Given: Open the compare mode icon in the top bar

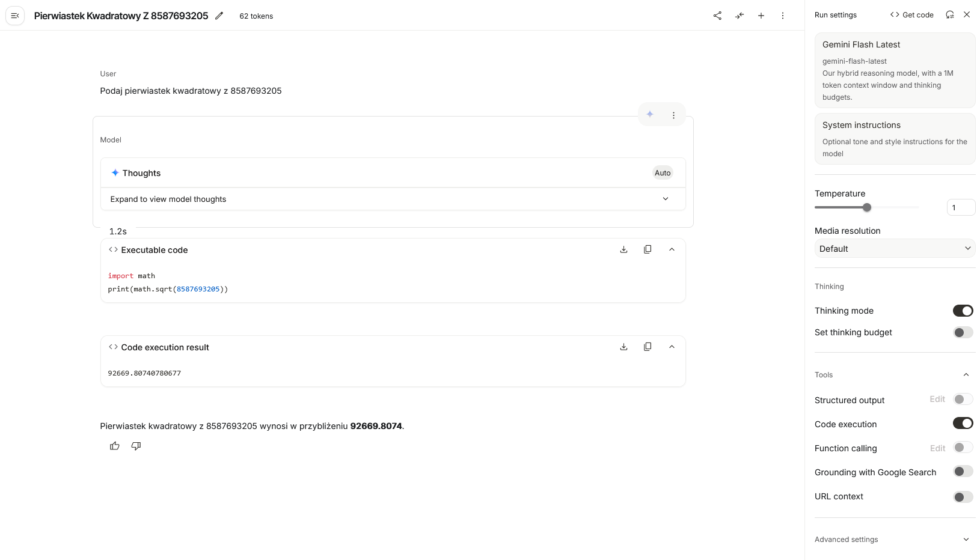Looking at the screenshot, I should [740, 16].
